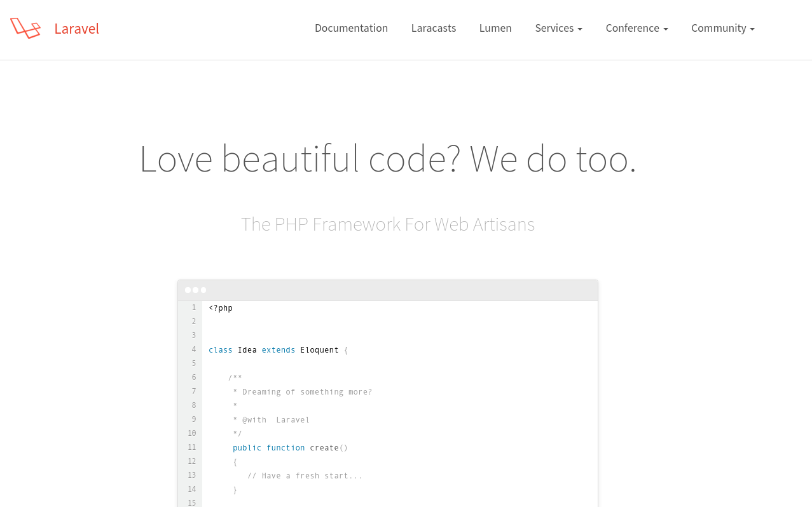Click the Laravel brand name link
The image size is (812, 507).
click(77, 29)
